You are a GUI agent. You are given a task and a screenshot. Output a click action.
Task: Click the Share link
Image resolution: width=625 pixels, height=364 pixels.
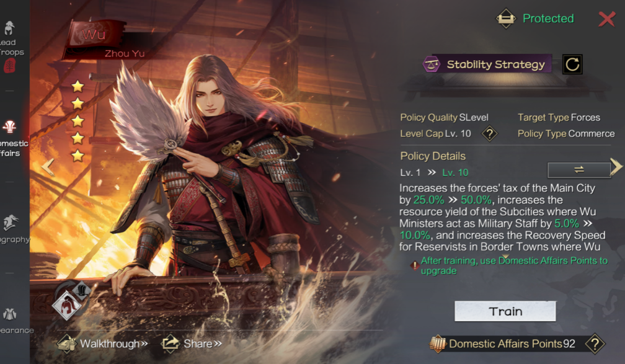pos(192,344)
